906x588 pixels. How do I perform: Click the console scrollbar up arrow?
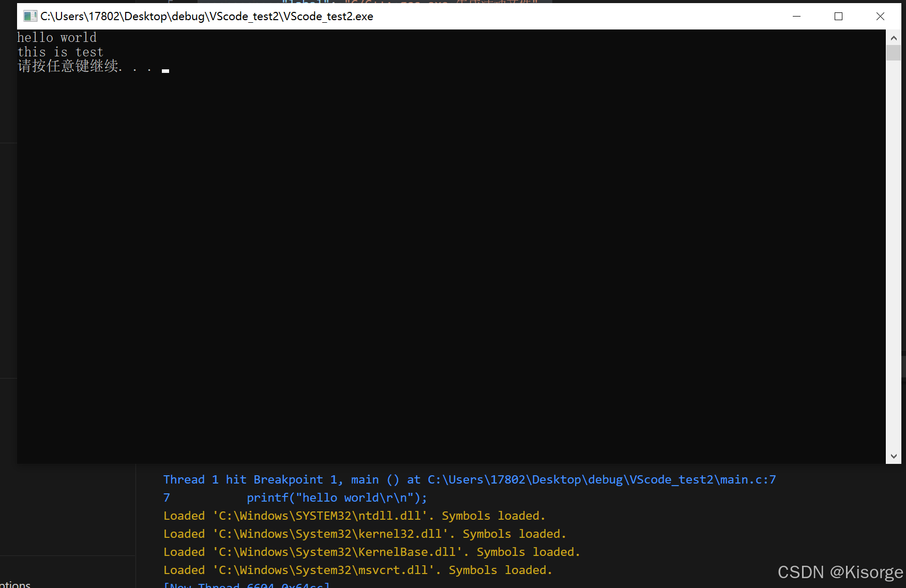(894, 38)
